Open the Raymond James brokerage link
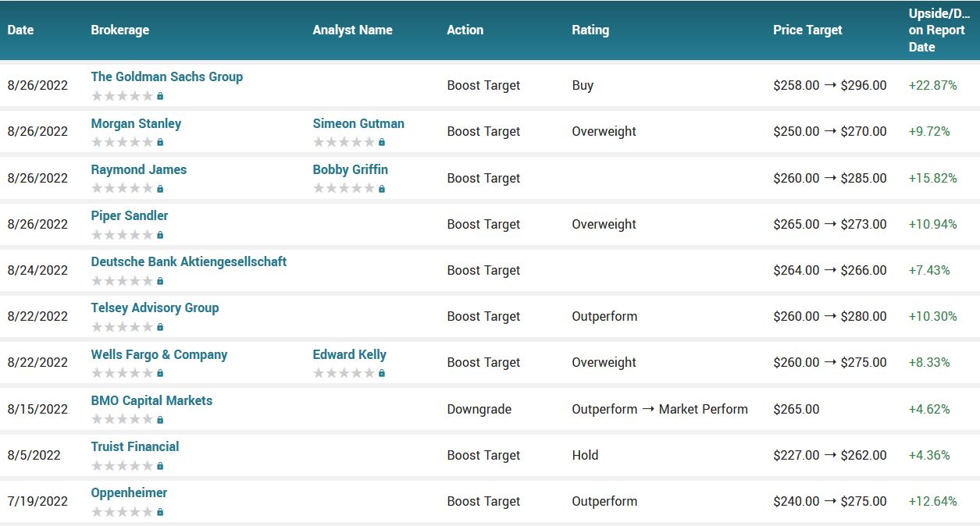 [x=139, y=169]
